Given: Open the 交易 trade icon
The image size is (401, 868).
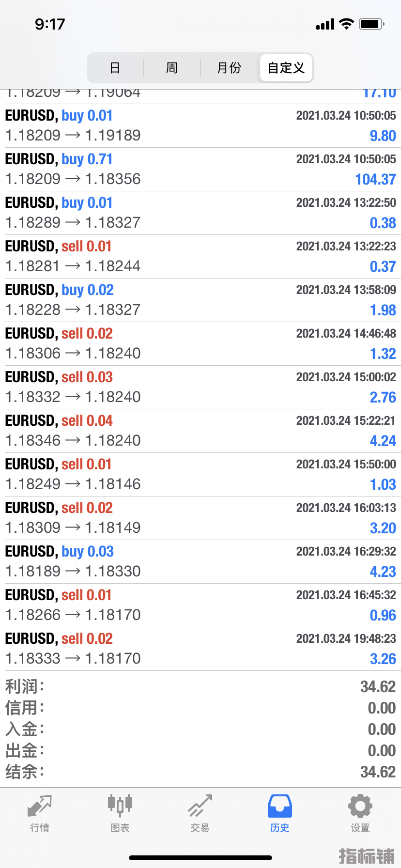Looking at the screenshot, I should tap(200, 806).
